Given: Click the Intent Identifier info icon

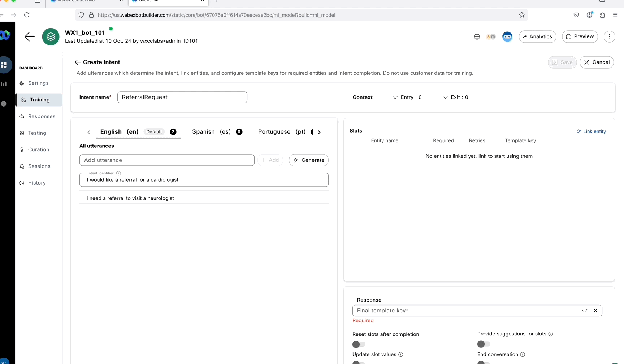Looking at the screenshot, I should click(118, 173).
